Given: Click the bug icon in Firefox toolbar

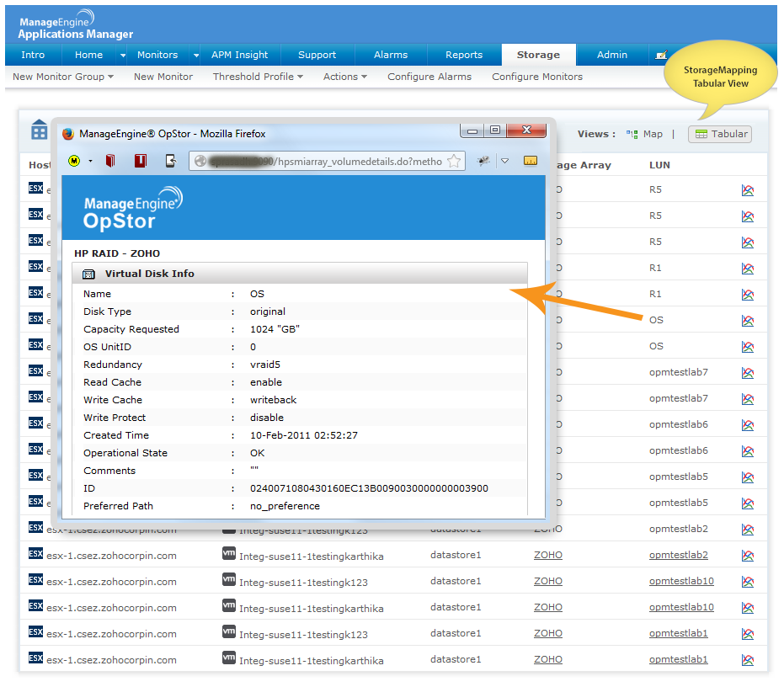Looking at the screenshot, I should [483, 161].
